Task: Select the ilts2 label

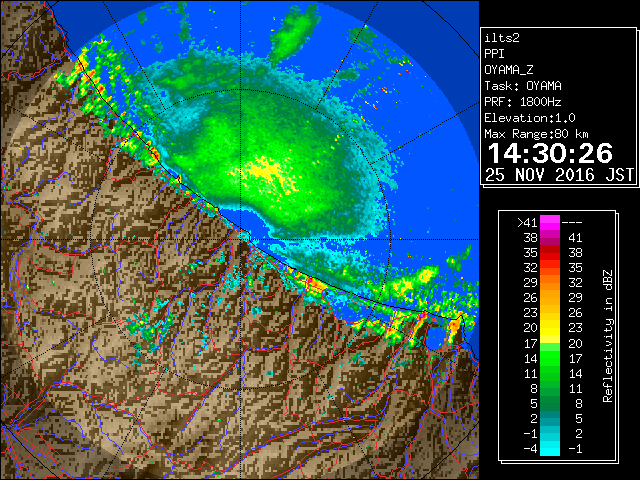Action: [x=502, y=38]
